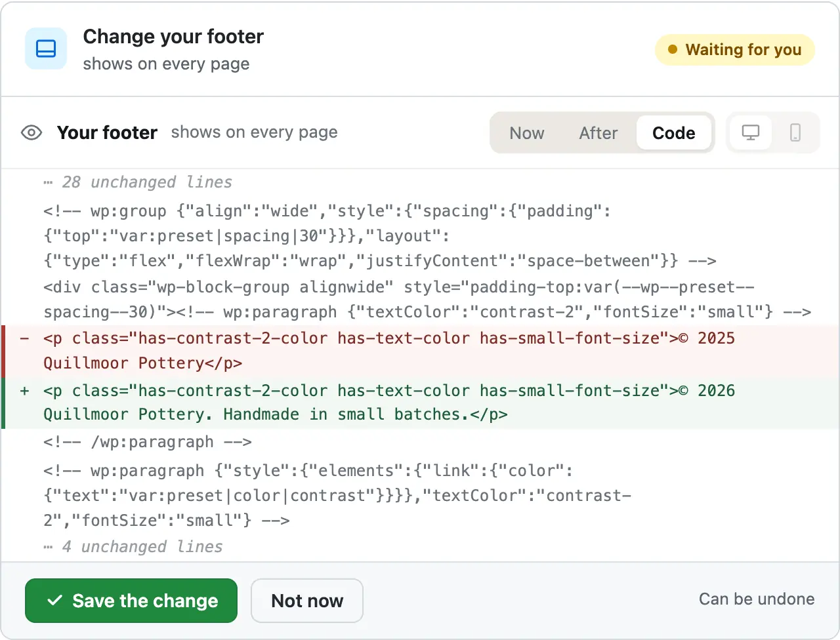840x640 pixels.
Task: Click the ellipsis before 28 unchanged lines
Action: coord(48,183)
